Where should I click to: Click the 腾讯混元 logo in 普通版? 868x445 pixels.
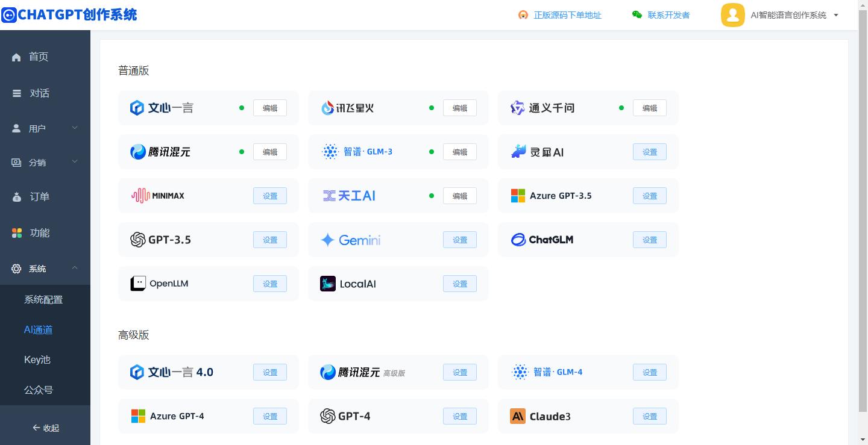tap(138, 152)
